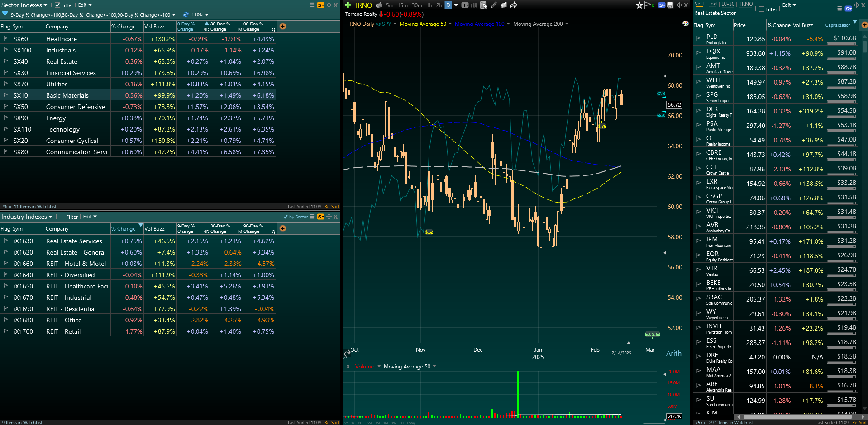Click the favorite star icon on chart
This screenshot has height=425, width=868.
pyautogui.click(x=639, y=5)
